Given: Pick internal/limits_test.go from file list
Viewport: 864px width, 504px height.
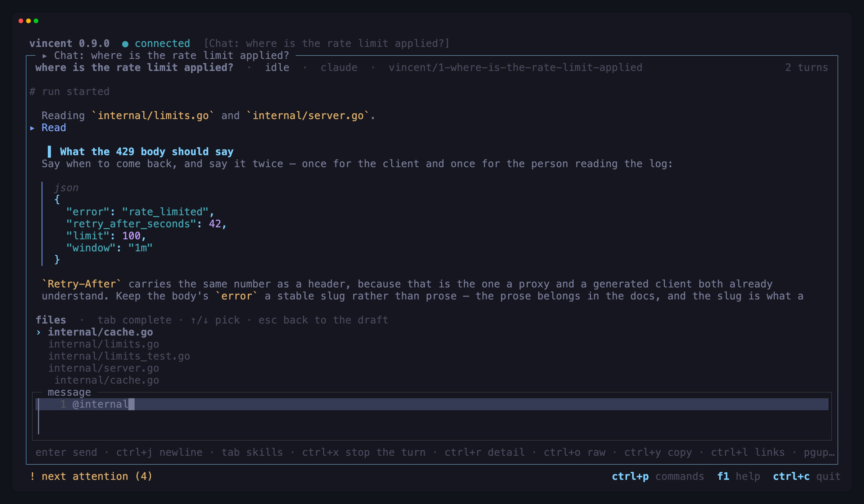Looking at the screenshot, I should coord(119,356).
